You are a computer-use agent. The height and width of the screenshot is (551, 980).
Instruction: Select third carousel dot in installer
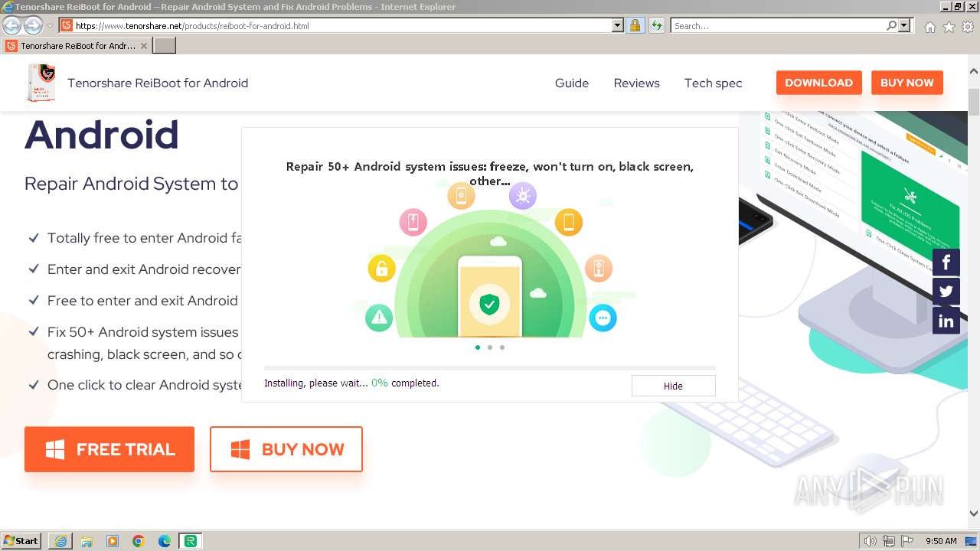click(502, 347)
